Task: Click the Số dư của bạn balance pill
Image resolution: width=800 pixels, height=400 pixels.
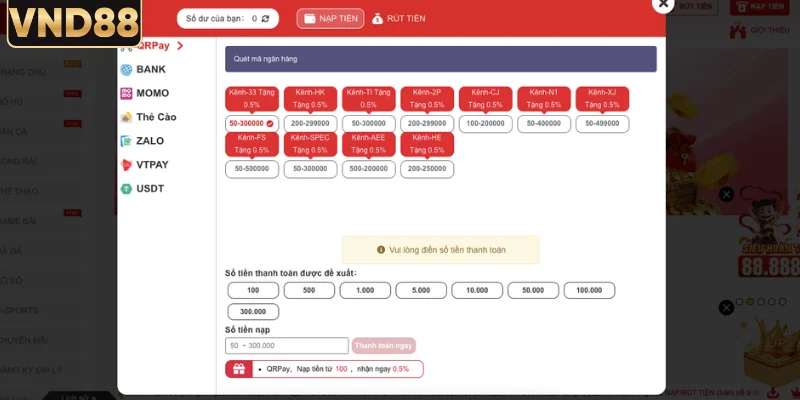Action: tap(228, 19)
